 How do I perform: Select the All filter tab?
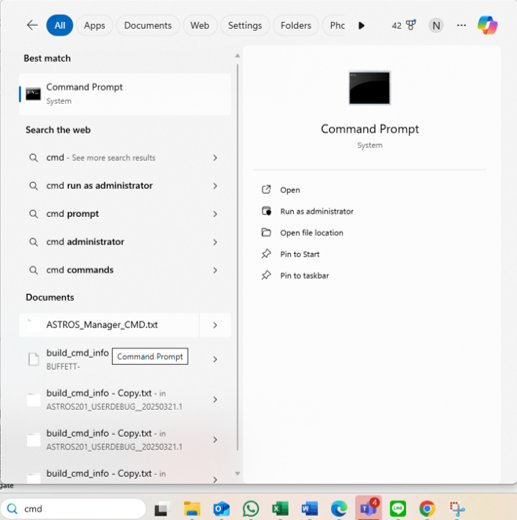(x=60, y=25)
